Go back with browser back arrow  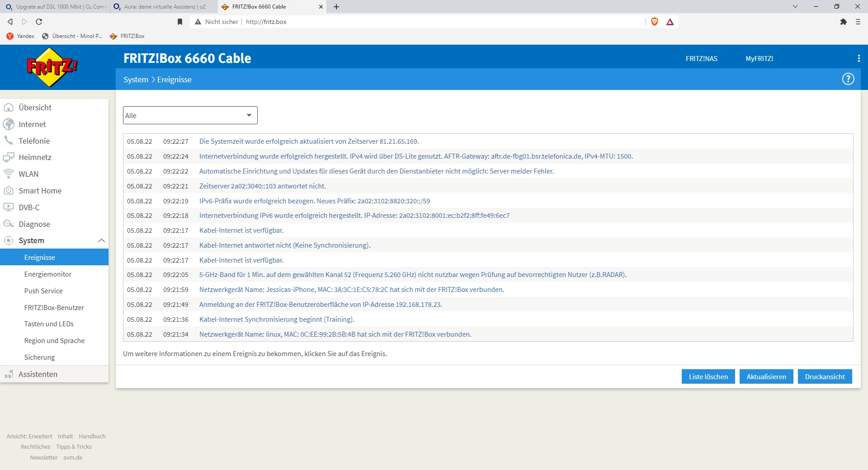[10, 22]
